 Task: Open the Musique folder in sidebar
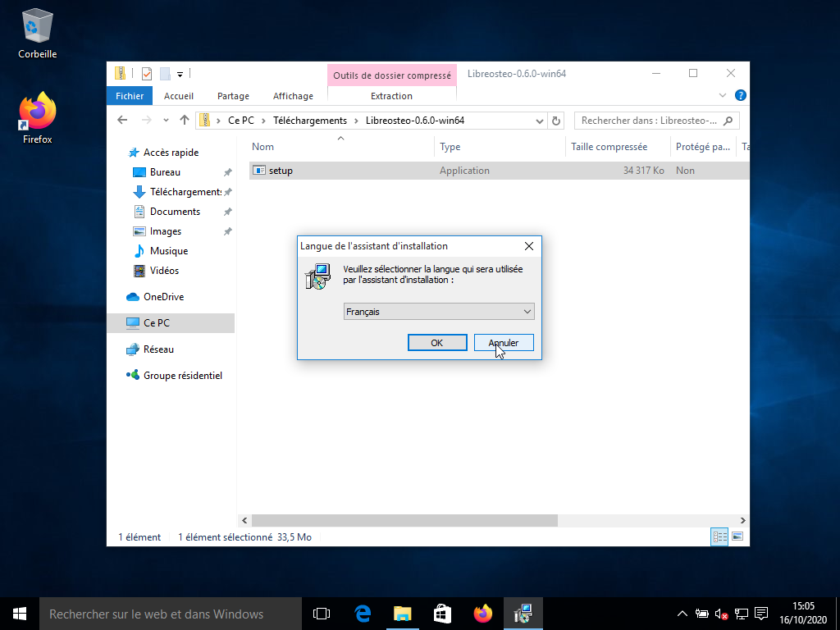point(169,251)
